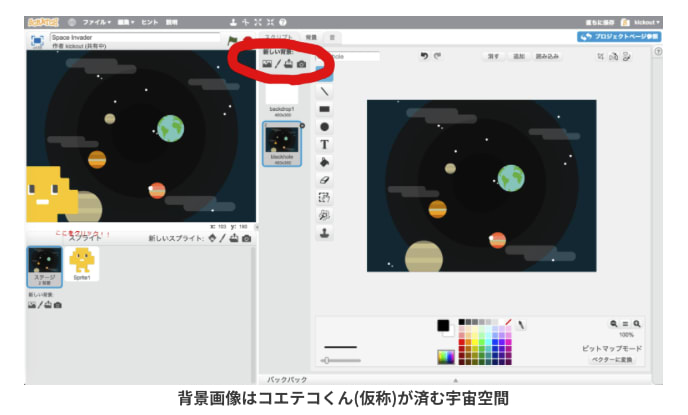Image resolution: width=688 pixels, height=415 pixels.
Task: Pick up color with eyedropper
Action: 521,325
